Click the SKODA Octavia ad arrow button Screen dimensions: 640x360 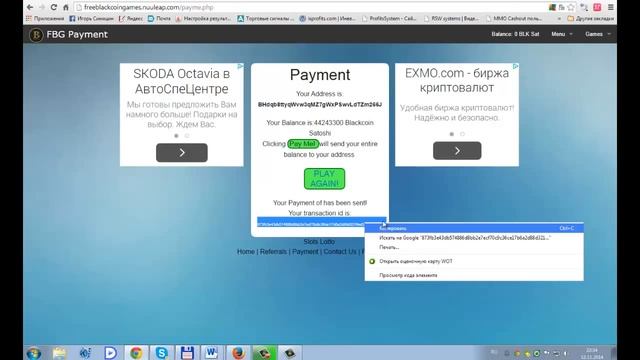click(x=182, y=153)
